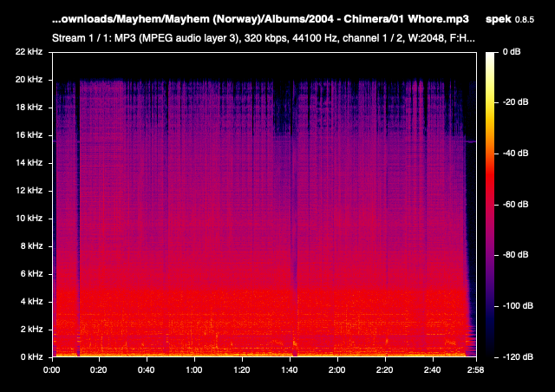Click the '1:20' time axis label
Viewport: 555px width, 392px height.
[x=242, y=370]
